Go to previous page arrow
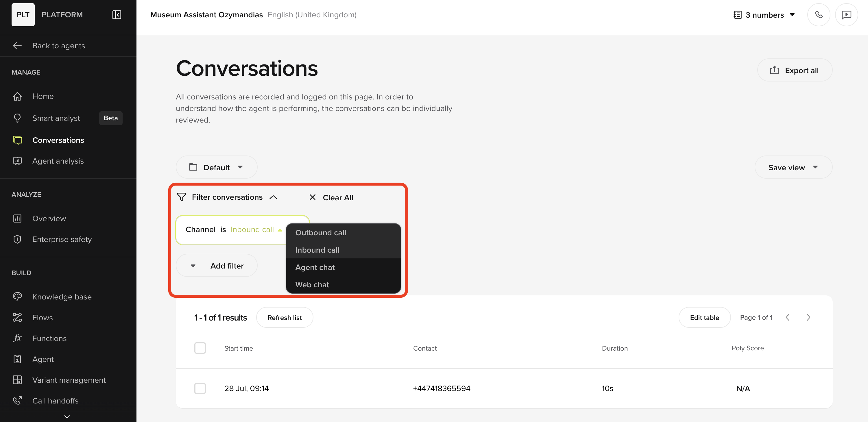868x422 pixels. (x=787, y=318)
